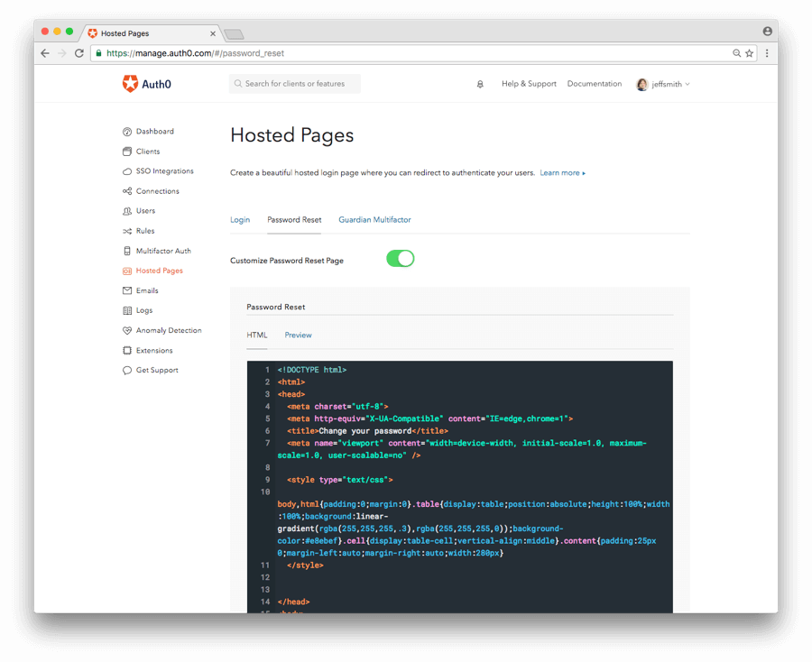Click the Auth0 wordmark text
Viewport: 812px width, 662px height.
tap(156, 84)
